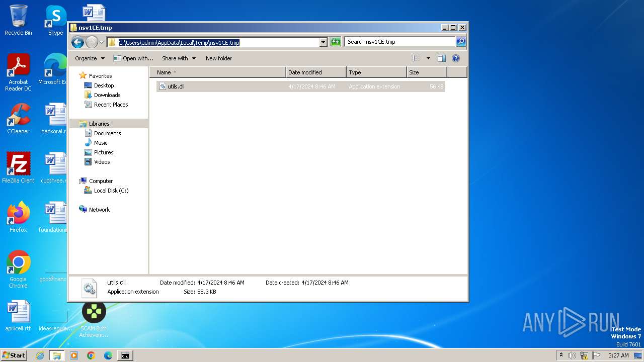Select Recent Places in Favorites

111,105
